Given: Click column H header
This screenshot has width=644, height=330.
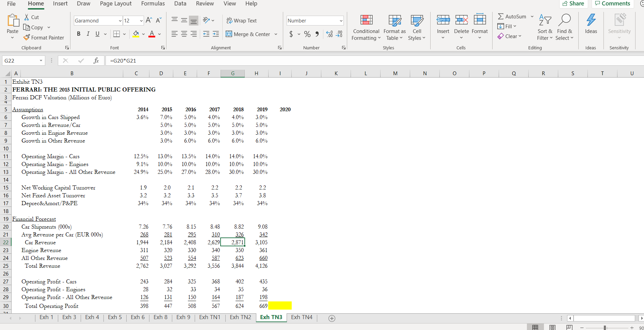Looking at the screenshot, I should pyautogui.click(x=256, y=73).
